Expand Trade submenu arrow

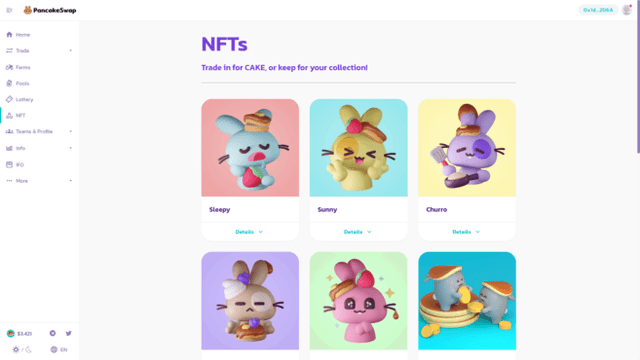(71, 51)
